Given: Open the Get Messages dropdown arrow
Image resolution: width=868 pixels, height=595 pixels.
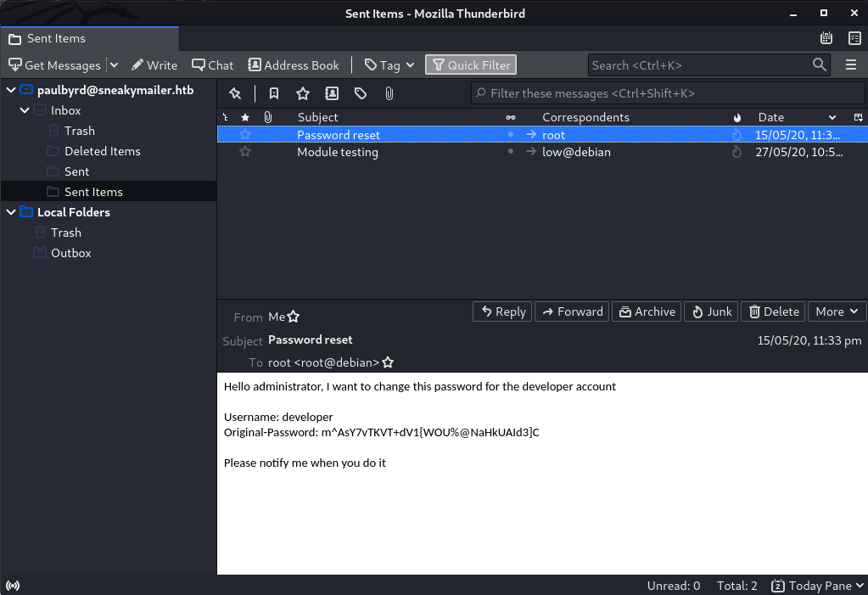Looking at the screenshot, I should coord(114,65).
